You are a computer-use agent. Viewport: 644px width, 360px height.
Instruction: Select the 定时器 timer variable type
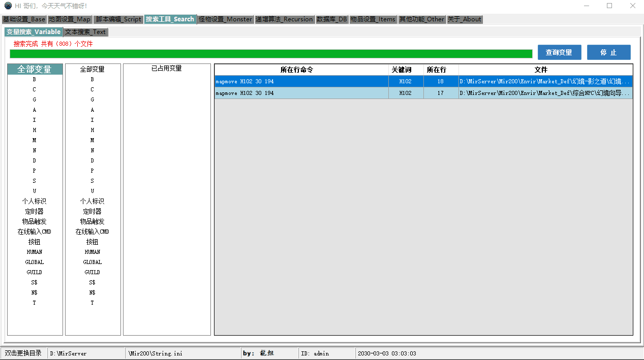(34, 211)
